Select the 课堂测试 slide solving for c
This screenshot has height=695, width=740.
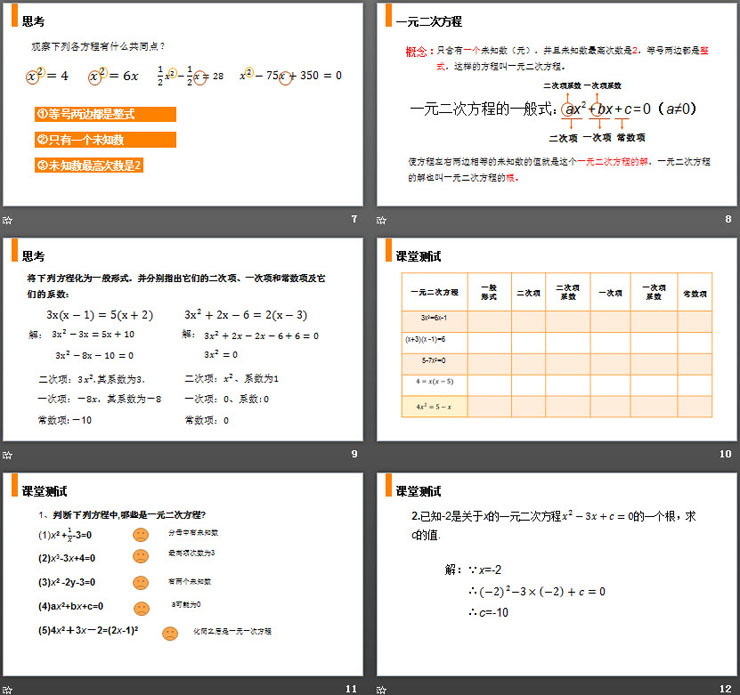click(x=556, y=574)
